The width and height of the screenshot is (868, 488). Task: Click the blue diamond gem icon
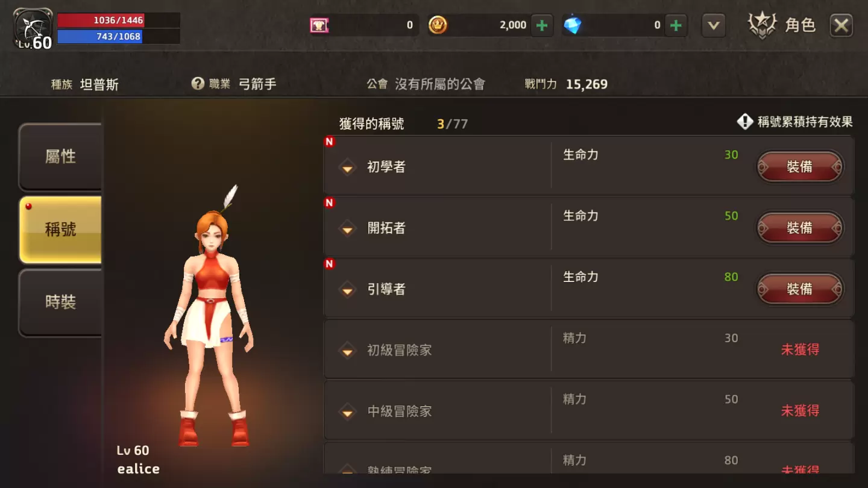[x=572, y=25]
